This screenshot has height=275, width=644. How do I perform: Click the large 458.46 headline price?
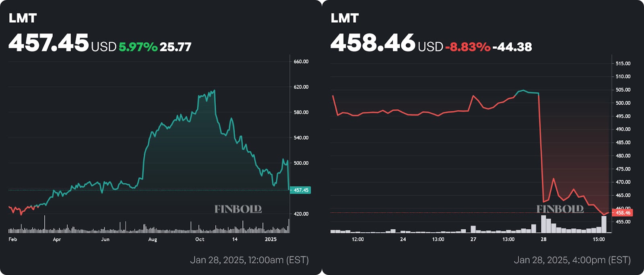point(373,43)
